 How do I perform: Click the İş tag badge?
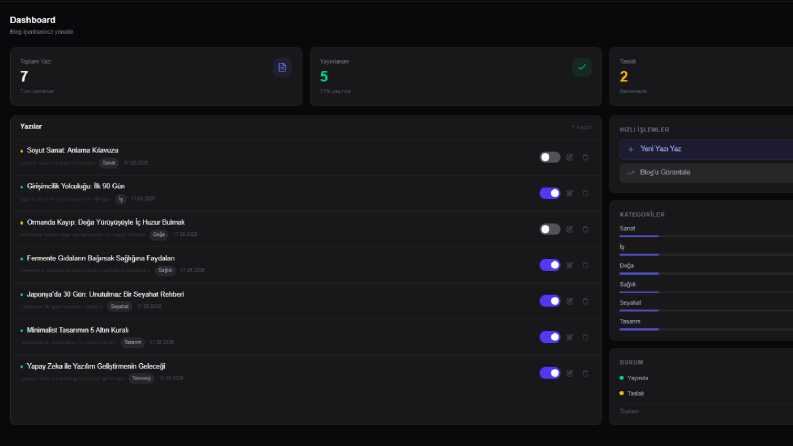pyautogui.click(x=120, y=199)
